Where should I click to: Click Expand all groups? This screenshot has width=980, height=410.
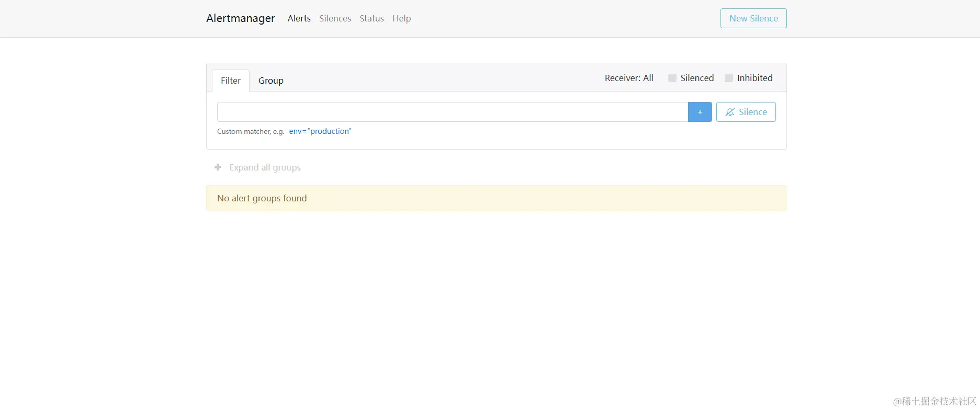pos(257,167)
